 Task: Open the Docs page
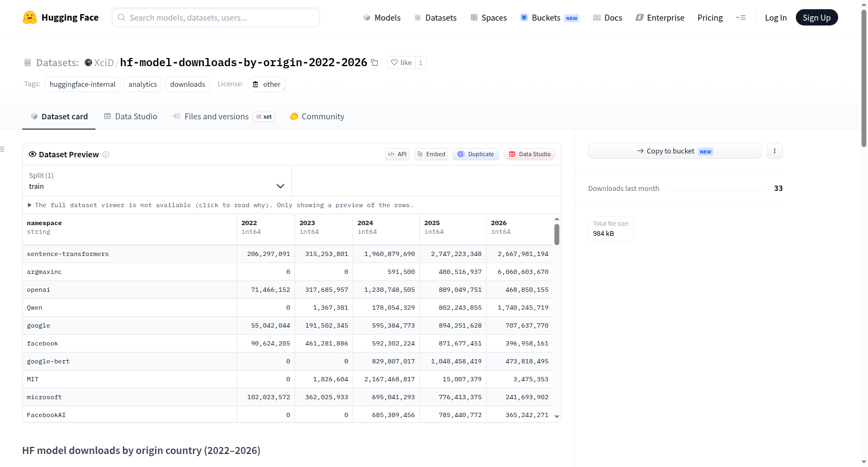pos(607,17)
